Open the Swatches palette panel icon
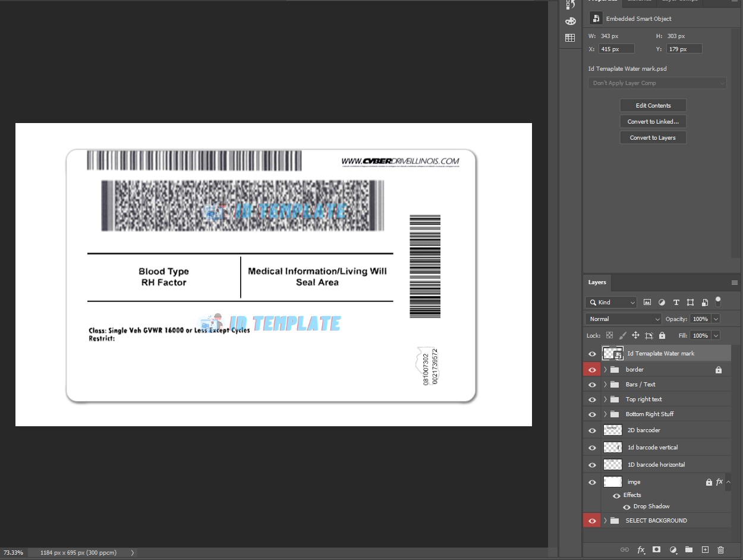Screen dimensions: 743x560 tap(570, 21)
